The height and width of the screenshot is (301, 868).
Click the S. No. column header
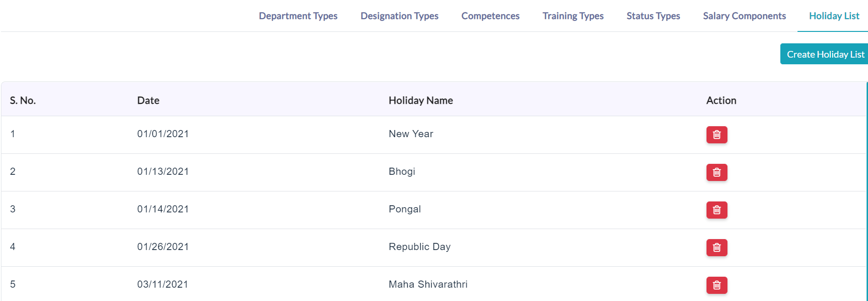23,100
